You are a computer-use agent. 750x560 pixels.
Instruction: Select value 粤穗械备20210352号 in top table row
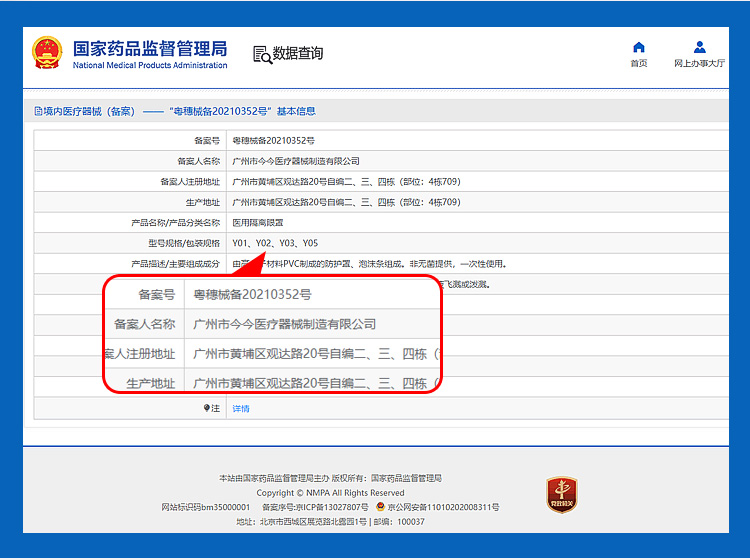[273, 141]
